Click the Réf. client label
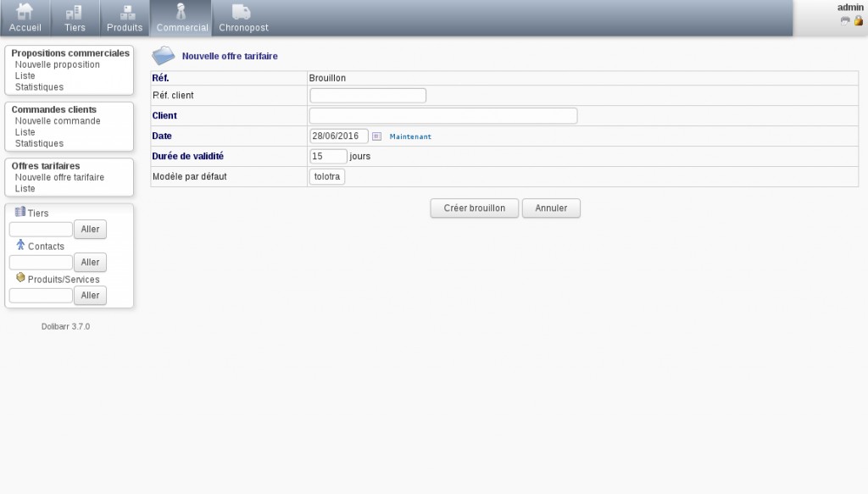 173,96
